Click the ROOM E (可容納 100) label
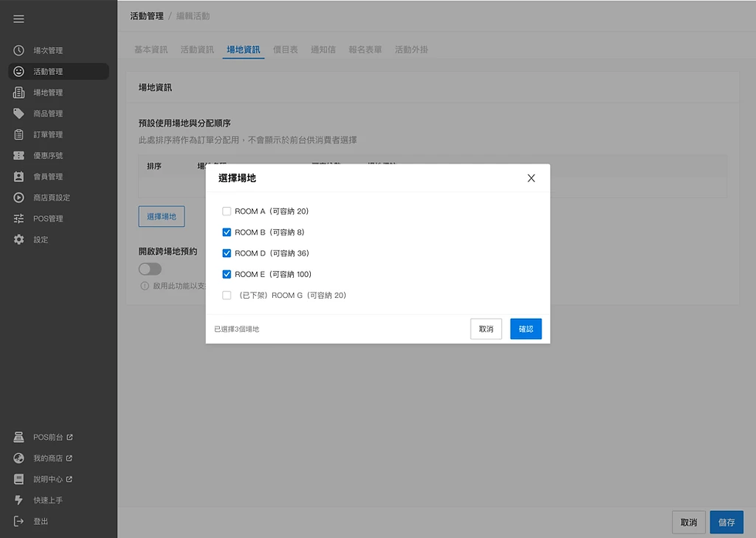756x538 pixels. (x=273, y=274)
